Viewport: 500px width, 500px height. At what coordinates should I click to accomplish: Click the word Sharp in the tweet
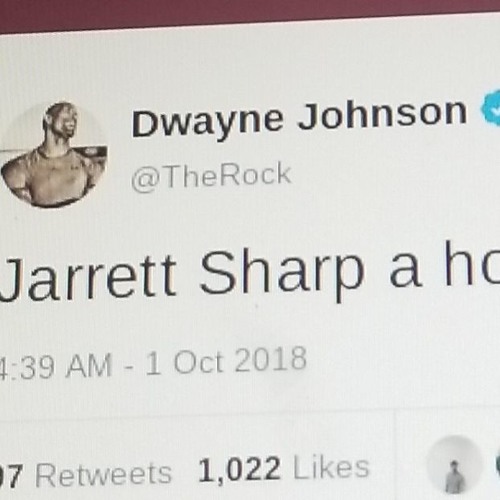[x=282, y=275]
